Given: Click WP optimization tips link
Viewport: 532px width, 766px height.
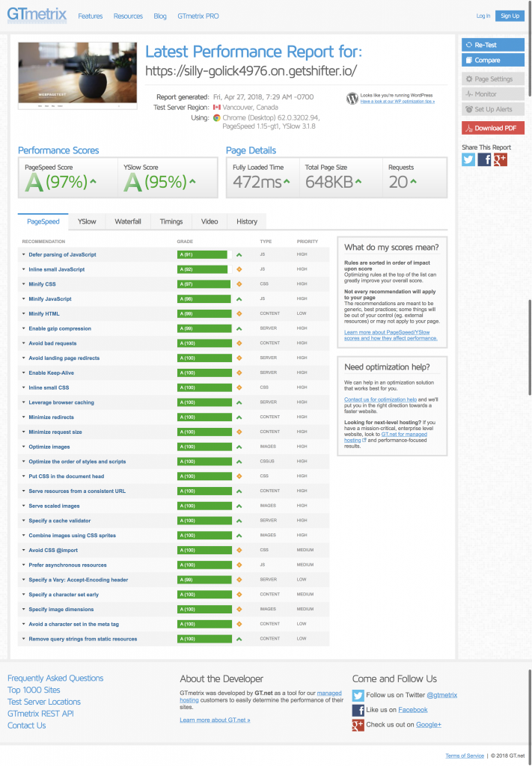Looking at the screenshot, I should 397,102.
